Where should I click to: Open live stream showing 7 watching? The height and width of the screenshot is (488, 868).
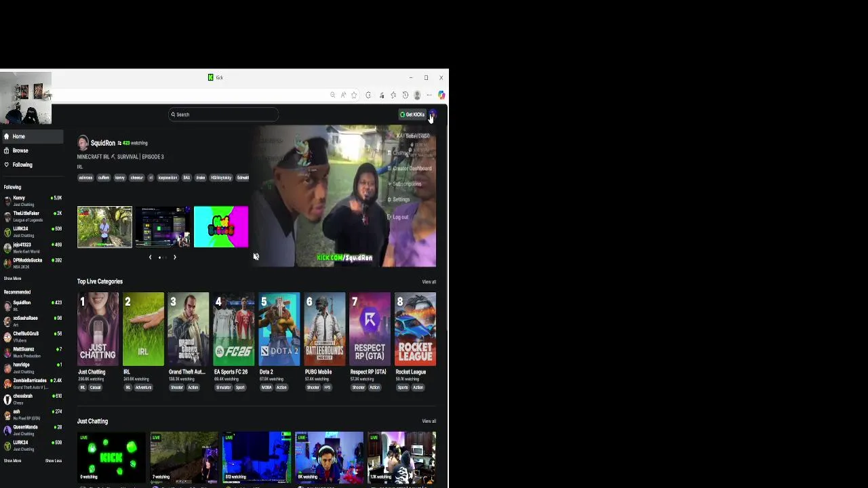point(184,456)
